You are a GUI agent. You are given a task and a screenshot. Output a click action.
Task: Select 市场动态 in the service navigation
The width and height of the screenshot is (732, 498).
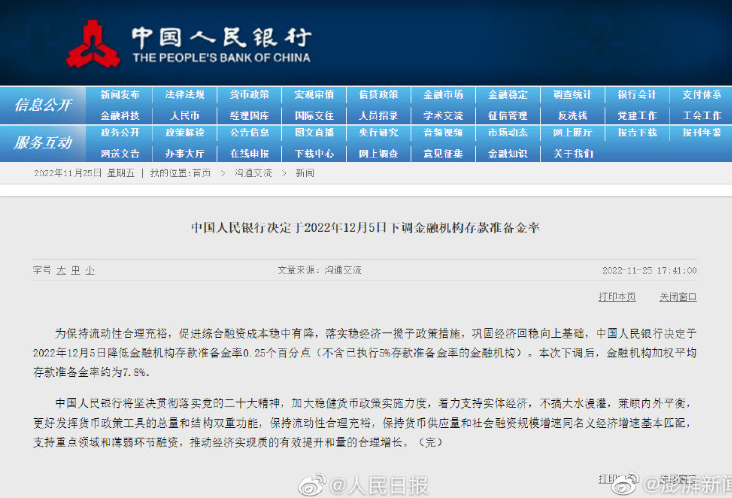tap(508, 133)
